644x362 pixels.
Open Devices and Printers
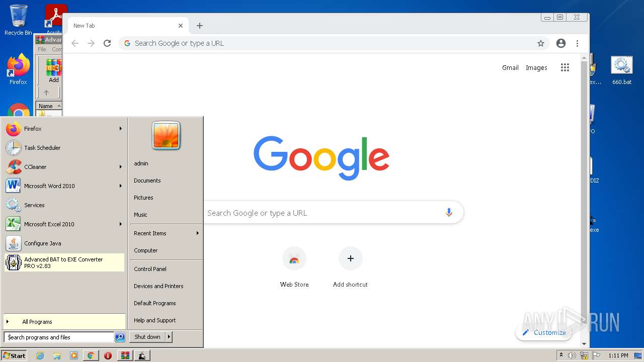coord(158,286)
